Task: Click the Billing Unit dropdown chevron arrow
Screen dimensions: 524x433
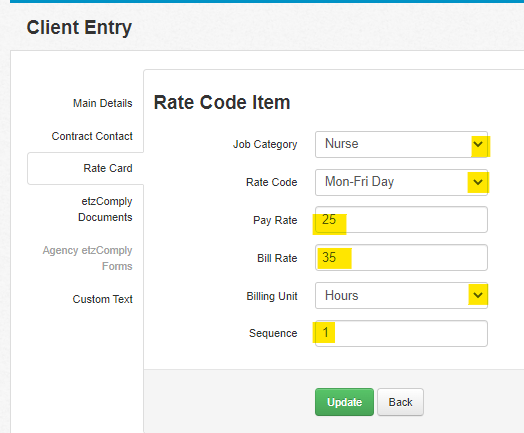Action: click(478, 295)
